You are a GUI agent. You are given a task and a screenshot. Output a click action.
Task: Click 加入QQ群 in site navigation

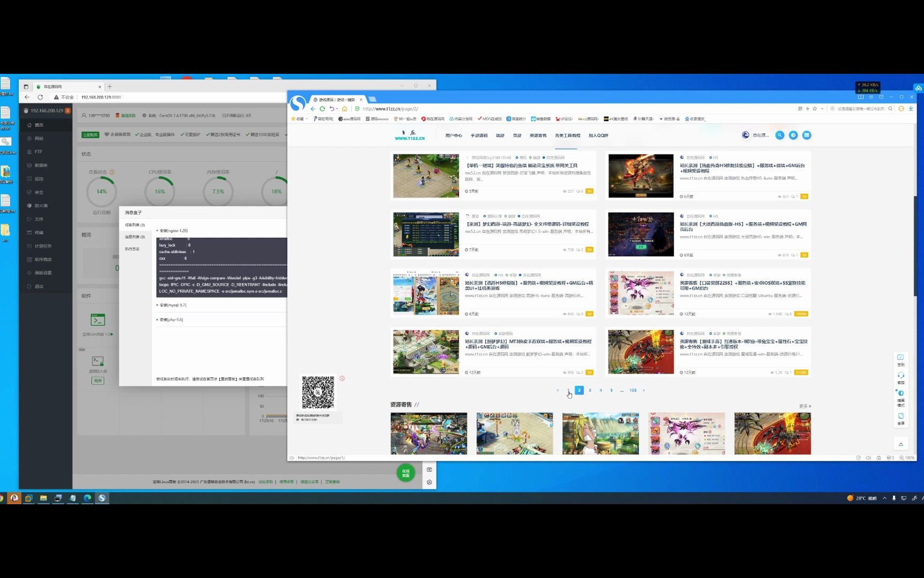(598, 136)
